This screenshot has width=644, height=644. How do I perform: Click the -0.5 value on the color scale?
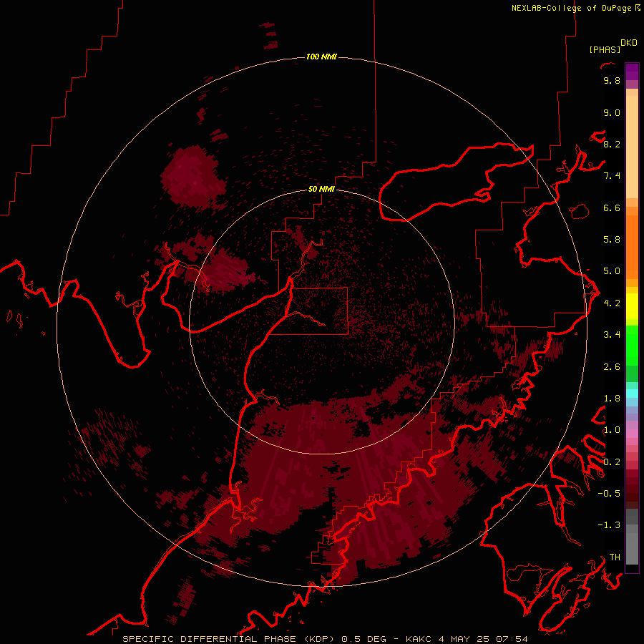pyautogui.click(x=609, y=494)
